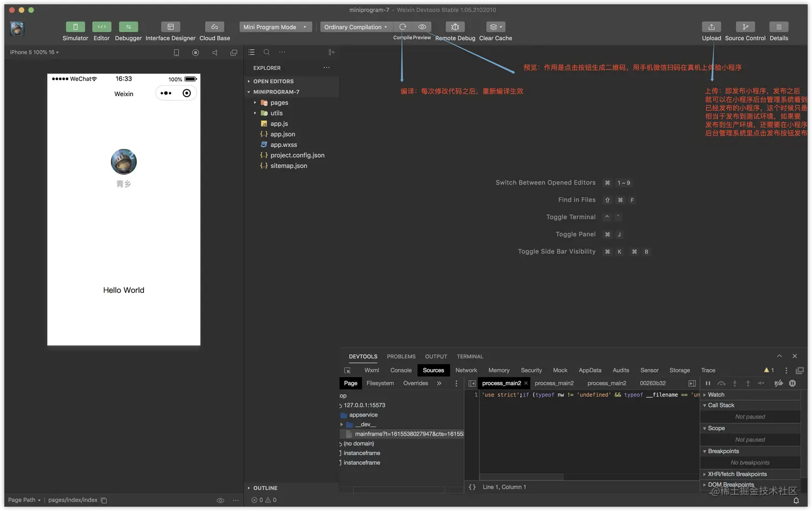Open the app.wxss file
Image resolution: width=812 pixels, height=511 pixels.
(x=284, y=145)
